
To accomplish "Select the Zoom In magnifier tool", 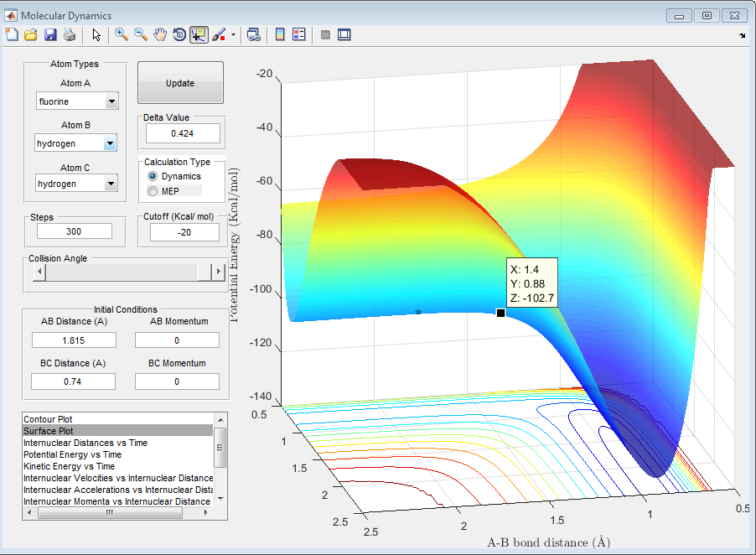I will (122, 34).
